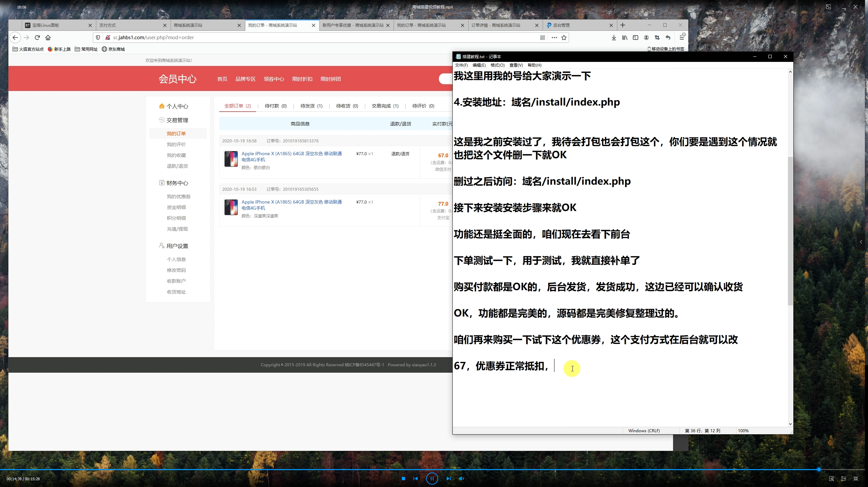This screenshot has width=868, height=487.
Task: Select 待发货 (1) order tab
Action: coord(311,106)
